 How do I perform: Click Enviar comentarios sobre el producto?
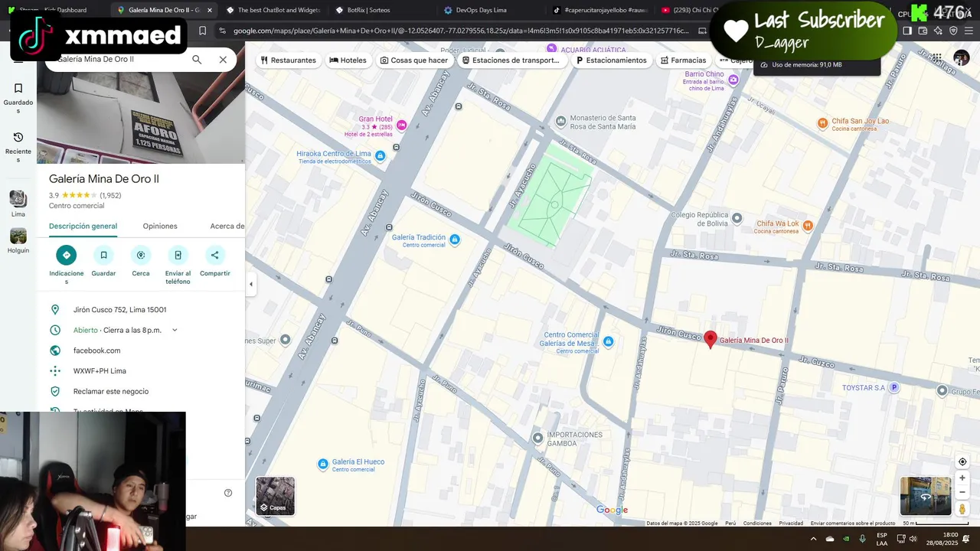[x=853, y=523]
